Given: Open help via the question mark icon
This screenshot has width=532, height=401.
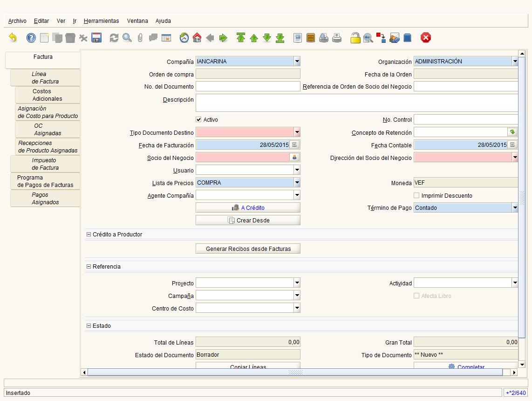Looking at the screenshot, I should coord(31,38).
